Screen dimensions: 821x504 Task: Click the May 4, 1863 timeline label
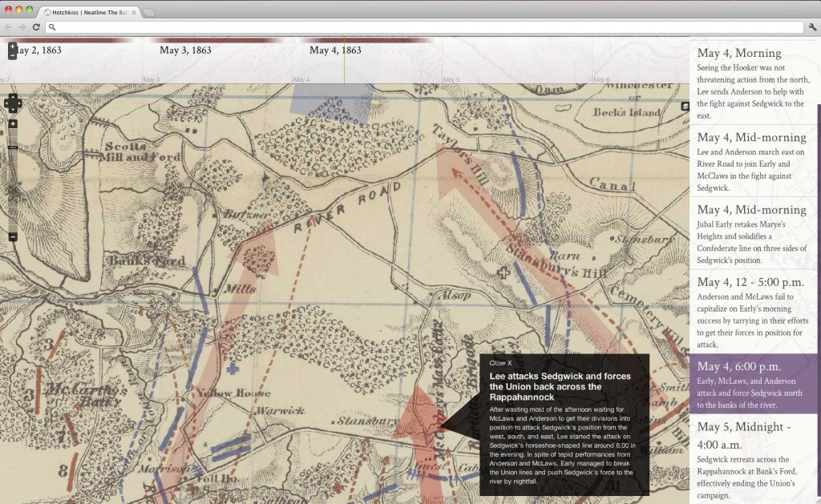(x=335, y=50)
